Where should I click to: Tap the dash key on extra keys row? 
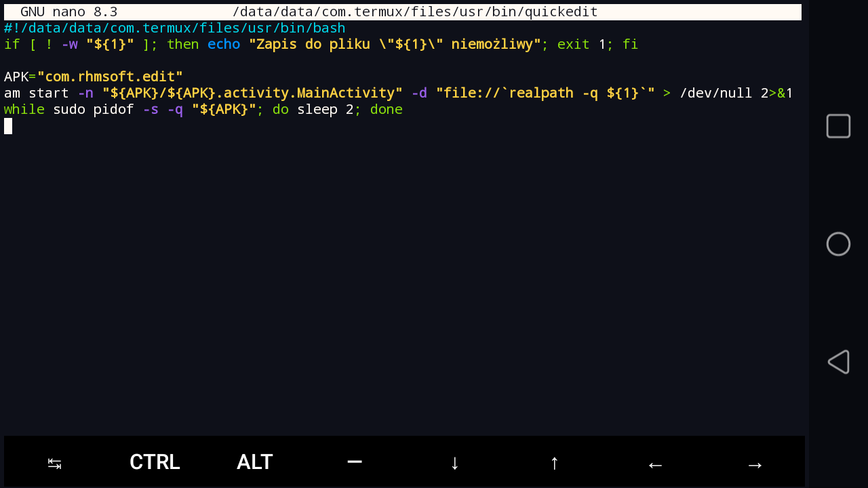point(354,462)
